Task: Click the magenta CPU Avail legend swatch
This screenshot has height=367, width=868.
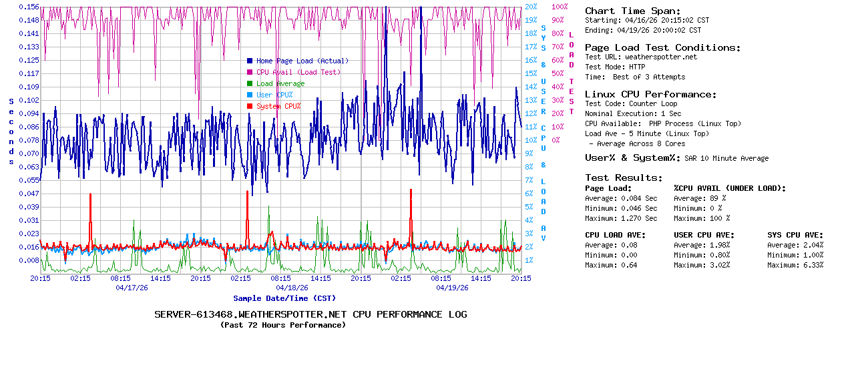Action: (250, 72)
